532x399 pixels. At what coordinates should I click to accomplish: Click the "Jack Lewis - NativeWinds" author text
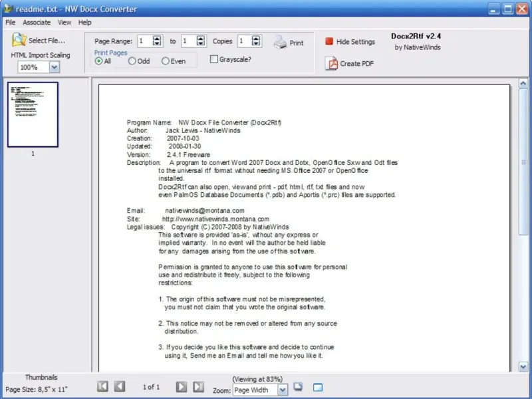[203, 130]
